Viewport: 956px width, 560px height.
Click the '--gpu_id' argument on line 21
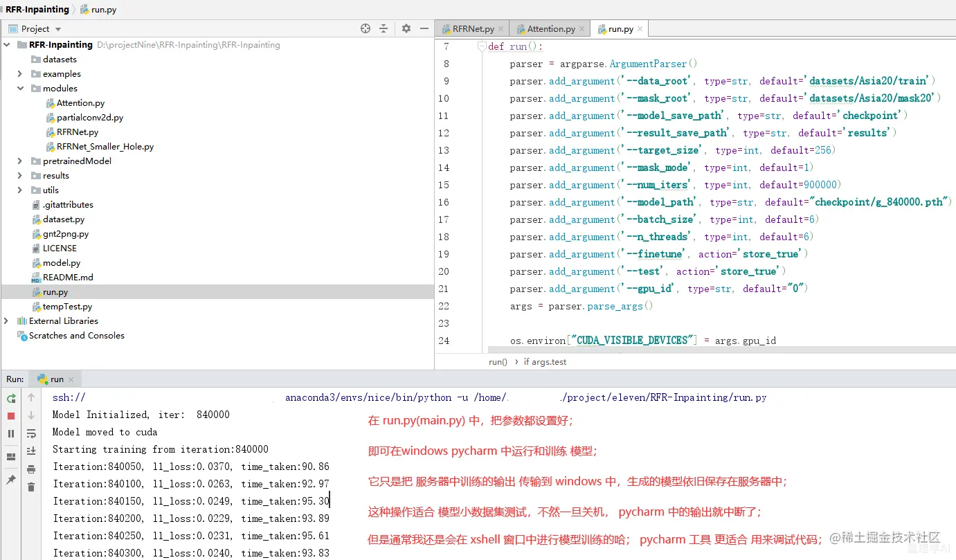647,289
